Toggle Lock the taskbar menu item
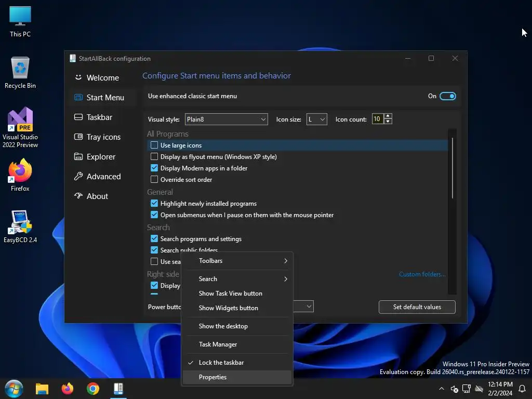 click(x=237, y=363)
